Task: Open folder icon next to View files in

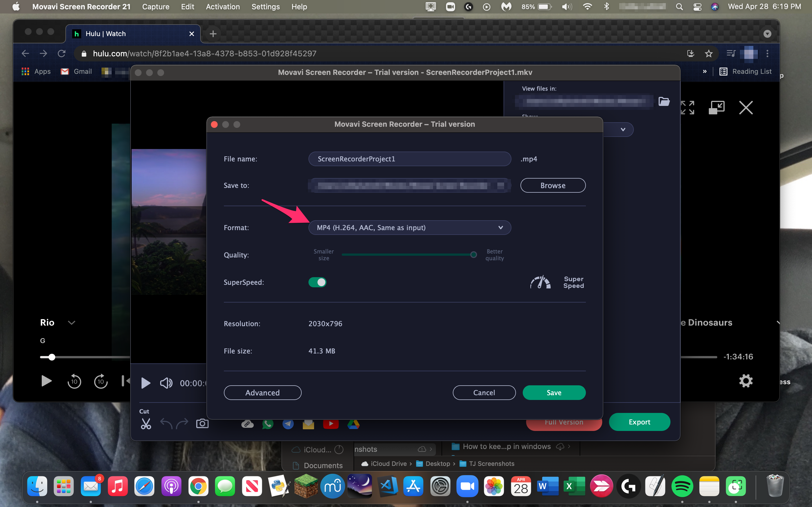Action: coord(664,101)
